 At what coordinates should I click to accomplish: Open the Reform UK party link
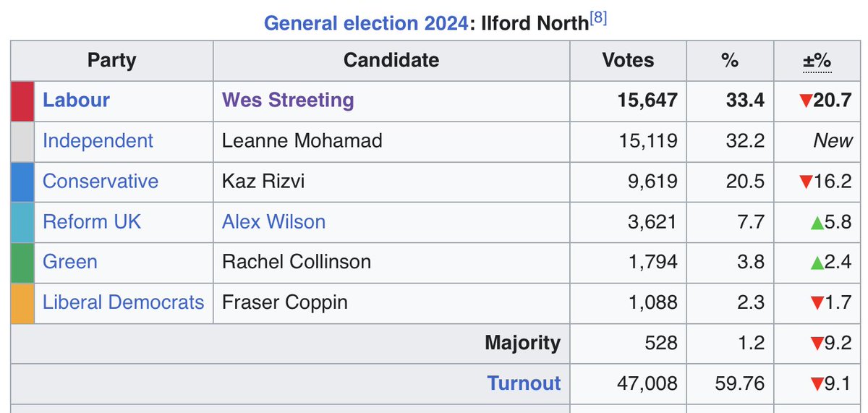pyautogui.click(x=92, y=221)
